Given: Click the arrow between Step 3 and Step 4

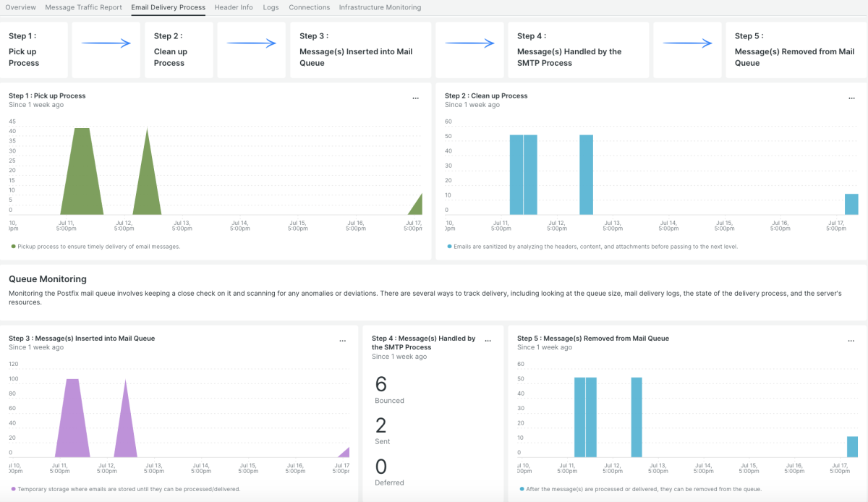Looking at the screenshot, I should (469, 43).
